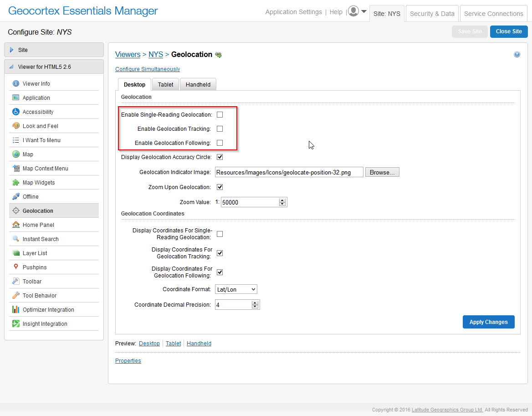Viewport: 532px width, 416px height.
Task: Open Latitude Geographics Group Ltd. footer link
Action: coord(447,410)
